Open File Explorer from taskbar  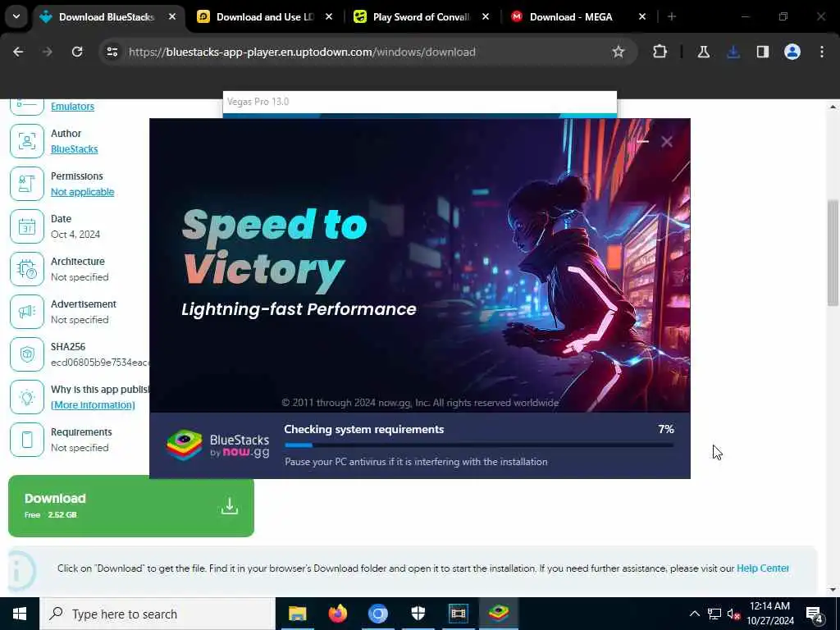click(x=297, y=614)
